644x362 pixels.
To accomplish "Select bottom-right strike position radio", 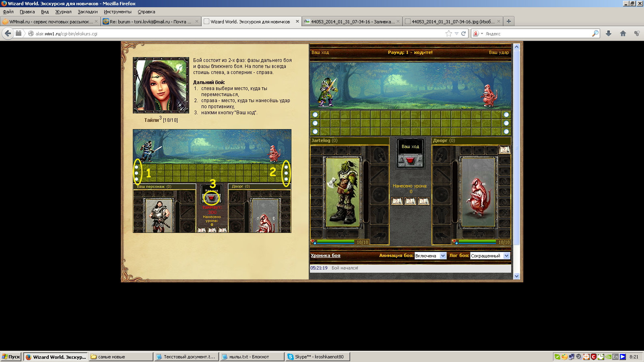I will click(x=506, y=132).
